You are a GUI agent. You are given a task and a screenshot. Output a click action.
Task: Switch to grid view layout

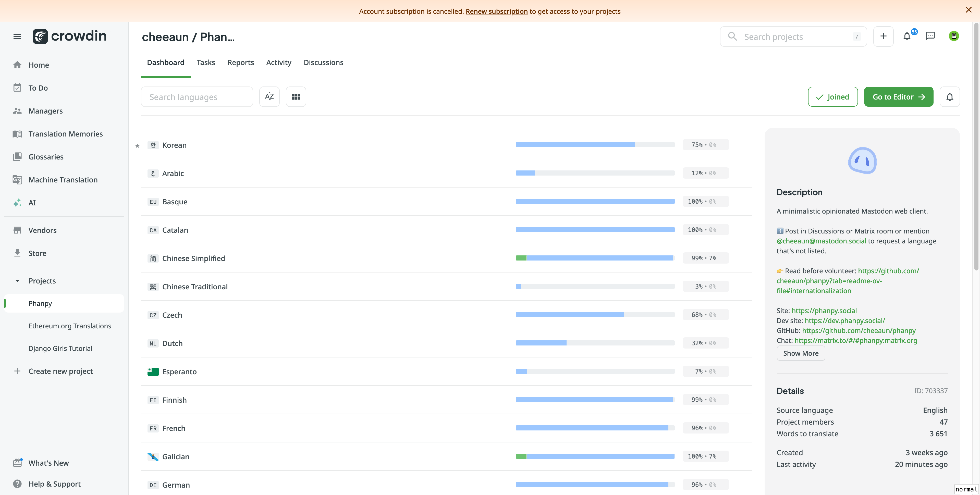(296, 97)
